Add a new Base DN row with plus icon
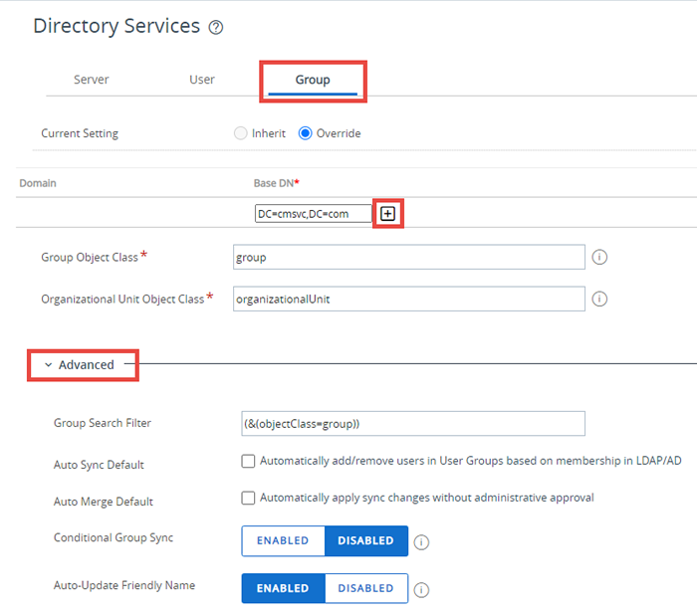 tap(387, 214)
